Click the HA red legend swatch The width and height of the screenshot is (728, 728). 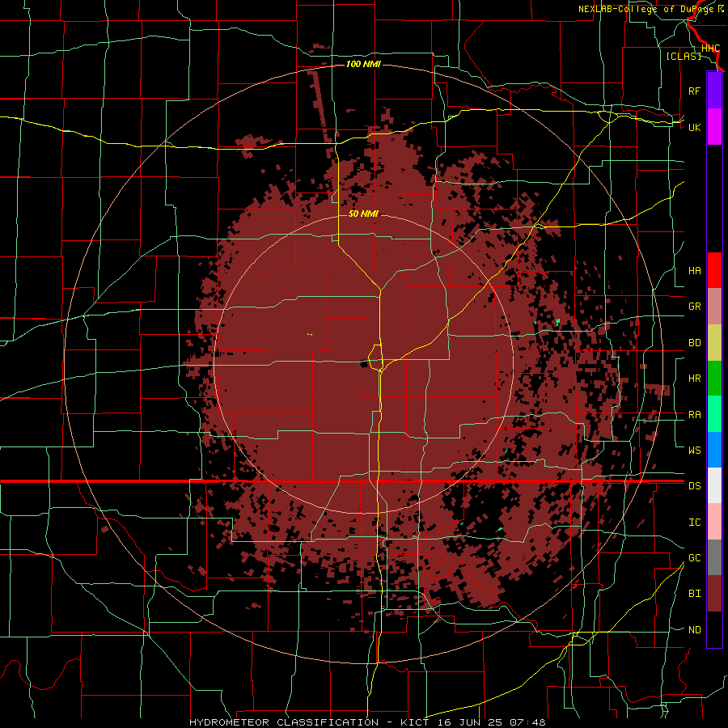(x=714, y=270)
